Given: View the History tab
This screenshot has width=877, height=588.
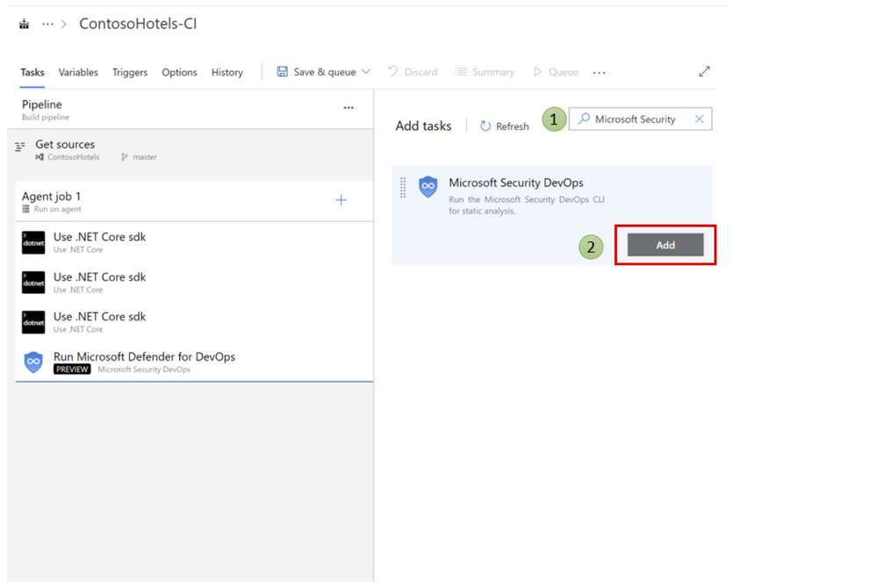Looking at the screenshot, I should 227,72.
